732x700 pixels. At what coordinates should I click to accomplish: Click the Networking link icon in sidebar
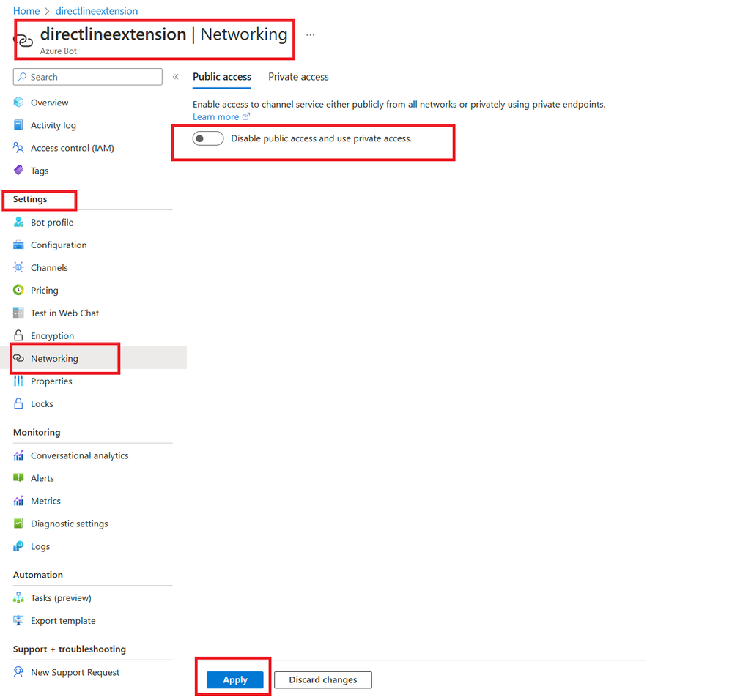[18, 358]
